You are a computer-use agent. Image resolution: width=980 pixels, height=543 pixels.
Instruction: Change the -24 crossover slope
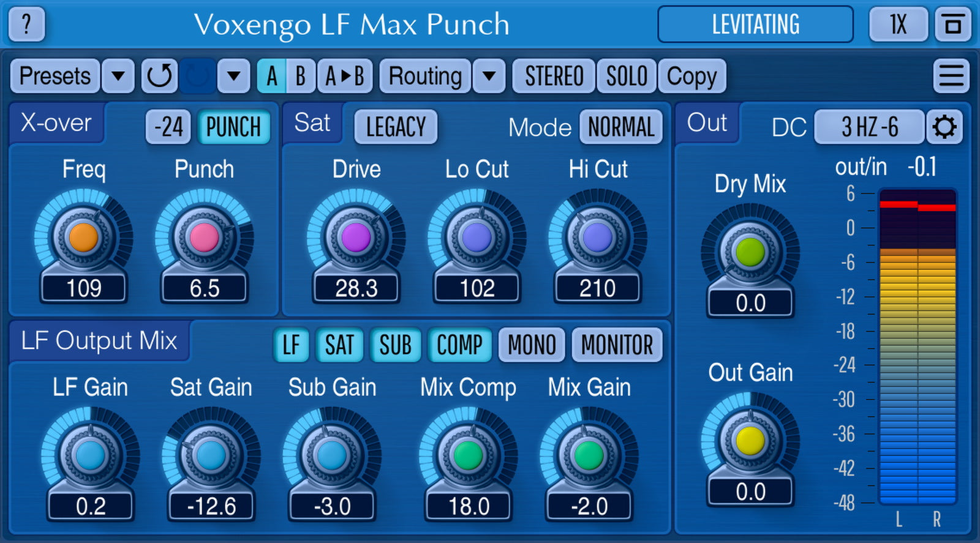(x=168, y=127)
